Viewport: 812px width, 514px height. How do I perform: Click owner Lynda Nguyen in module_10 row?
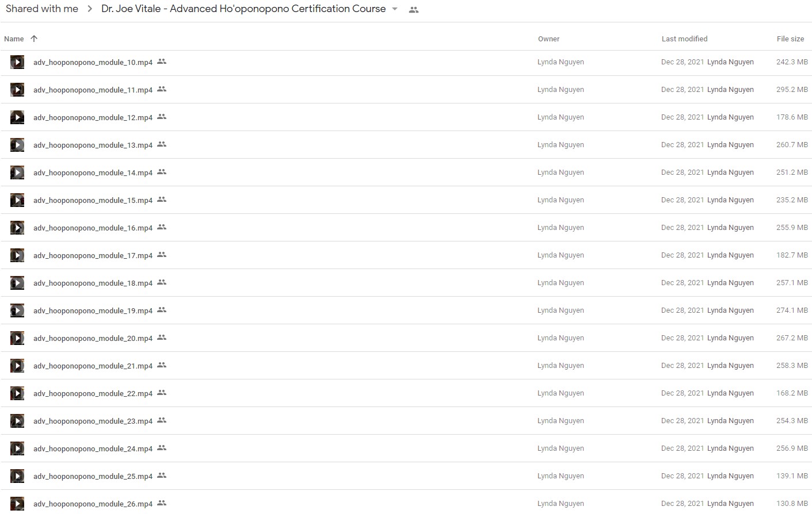[x=561, y=62]
